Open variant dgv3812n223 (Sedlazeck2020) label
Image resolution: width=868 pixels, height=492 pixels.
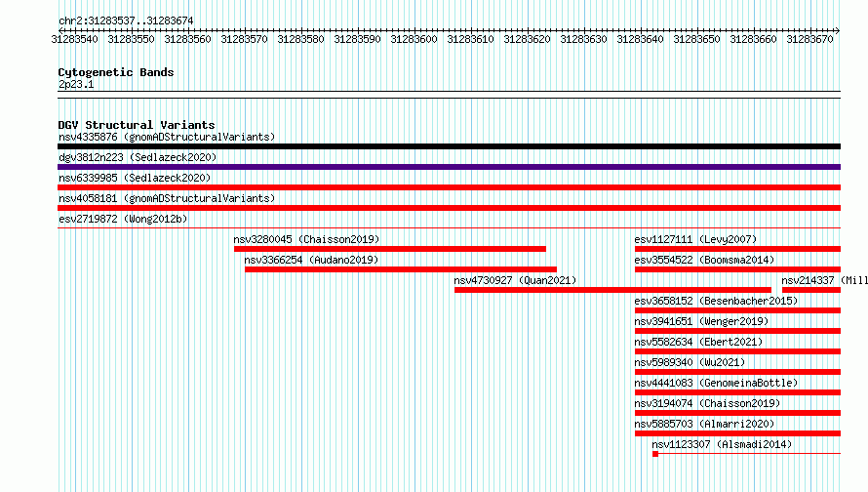[138, 157]
